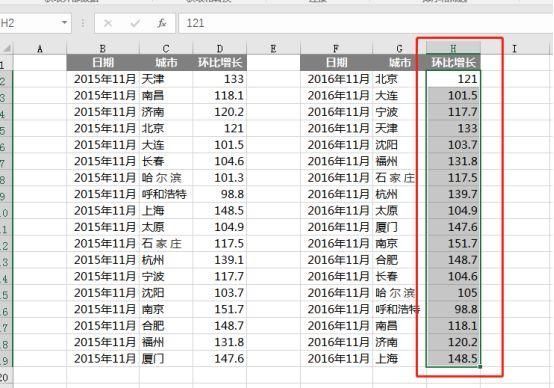Select cell 上海 in column G
Viewport: 554px width, 388px height.
[x=399, y=359]
